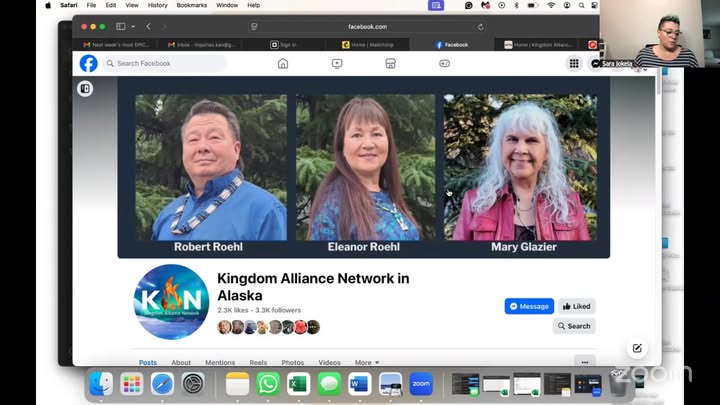Toggle the Safari sidebar button
720x405 pixels.
pos(121,26)
